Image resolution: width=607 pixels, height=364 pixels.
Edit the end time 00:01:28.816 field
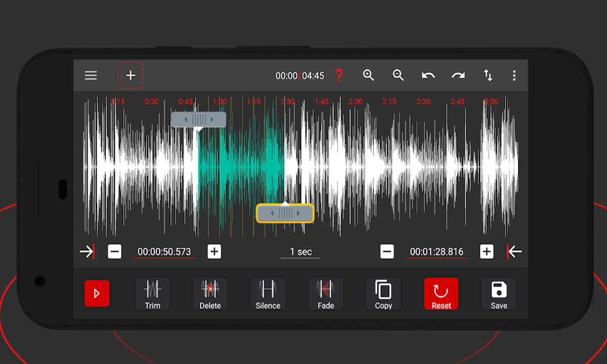(x=437, y=252)
